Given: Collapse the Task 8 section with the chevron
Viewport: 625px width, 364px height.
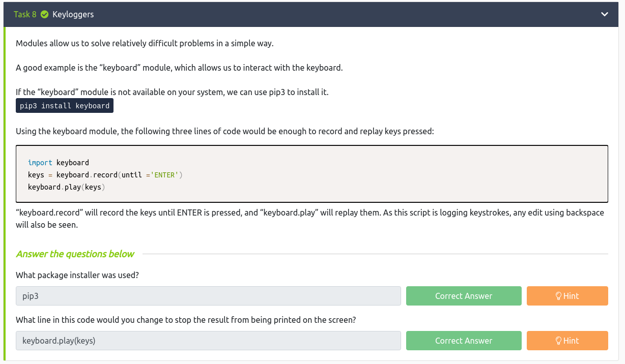Looking at the screenshot, I should click(604, 14).
